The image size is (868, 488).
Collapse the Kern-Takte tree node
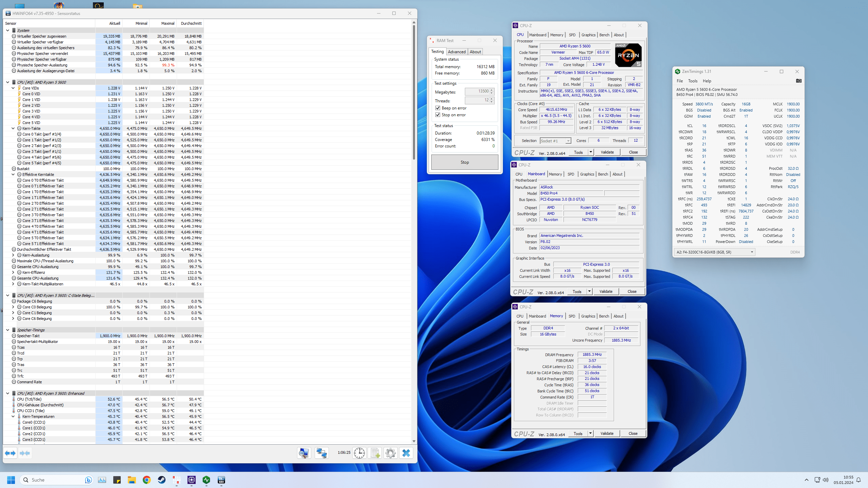click(13, 128)
